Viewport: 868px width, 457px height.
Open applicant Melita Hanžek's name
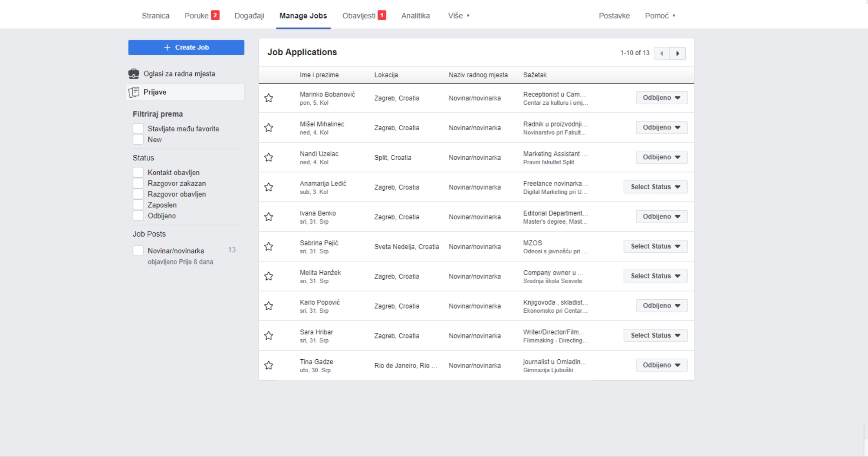(320, 272)
